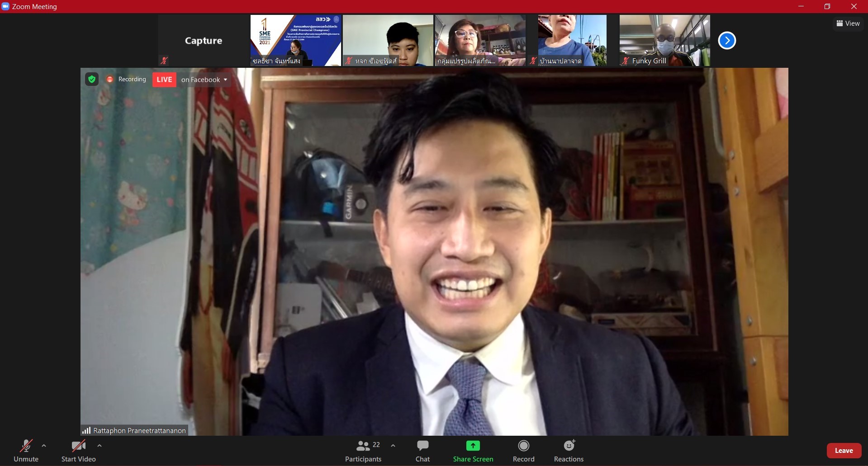The height and width of the screenshot is (466, 868).
Task: Click the Share Screen icon
Action: (x=473, y=446)
